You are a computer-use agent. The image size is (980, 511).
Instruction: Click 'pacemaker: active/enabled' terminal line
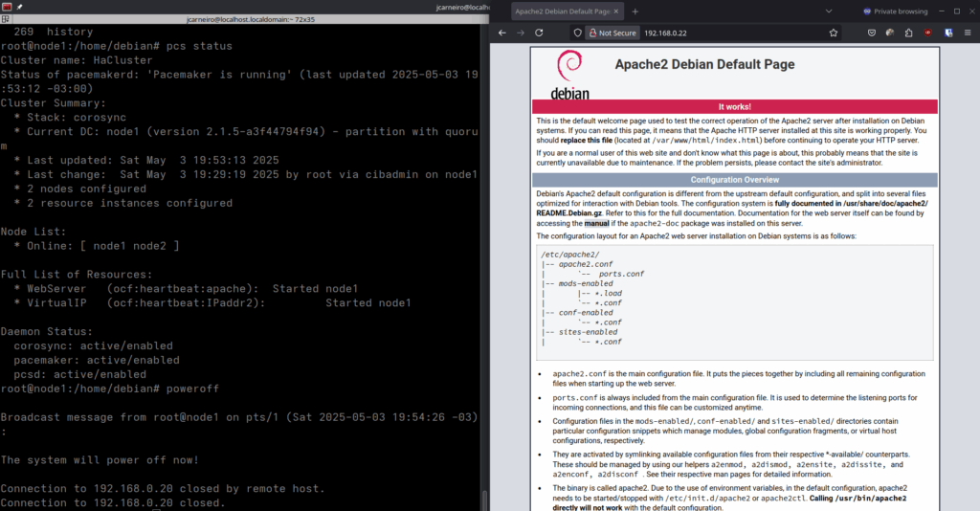pos(97,361)
